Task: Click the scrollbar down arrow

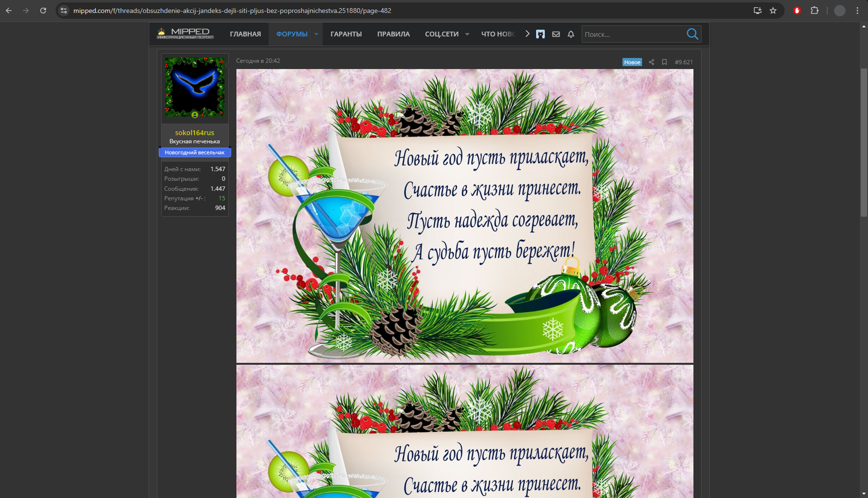Action: point(864,493)
